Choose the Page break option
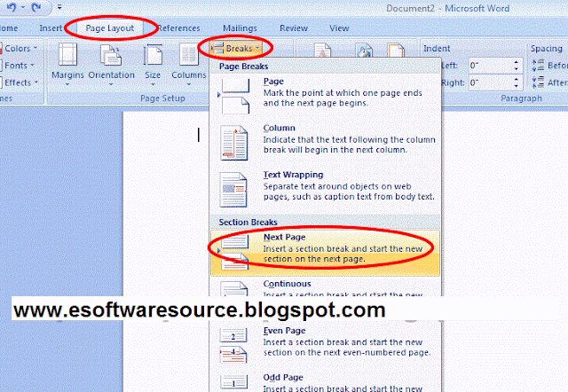The height and width of the screenshot is (392, 568). click(326, 97)
